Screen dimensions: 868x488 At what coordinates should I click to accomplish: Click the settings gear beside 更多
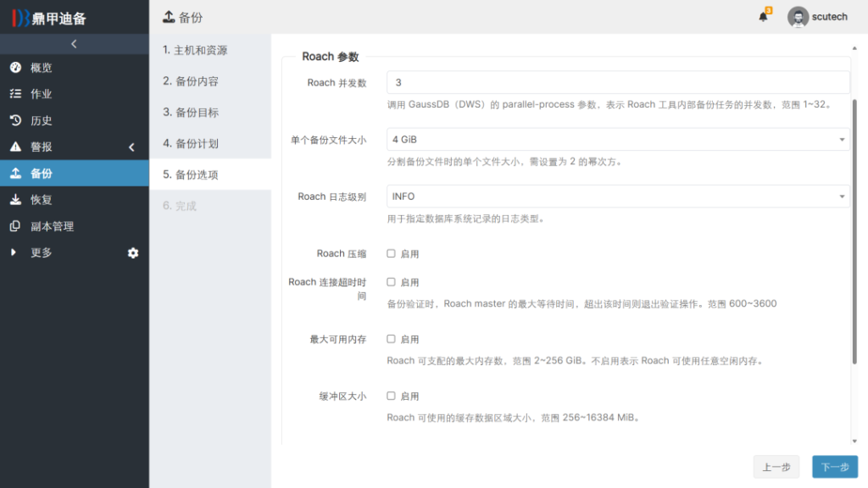133,252
